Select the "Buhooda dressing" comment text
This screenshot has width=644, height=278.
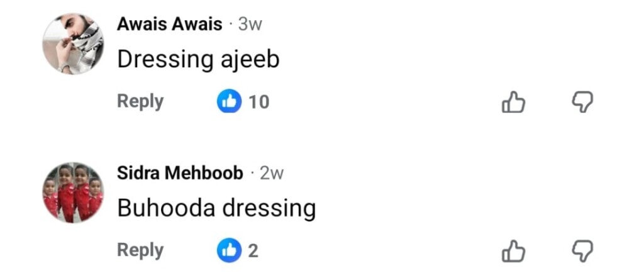[x=216, y=209]
